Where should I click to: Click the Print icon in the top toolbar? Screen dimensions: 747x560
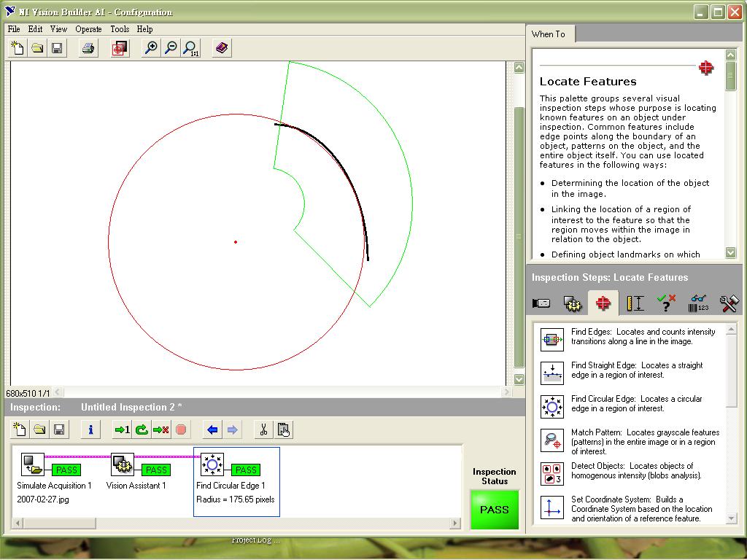click(x=88, y=48)
